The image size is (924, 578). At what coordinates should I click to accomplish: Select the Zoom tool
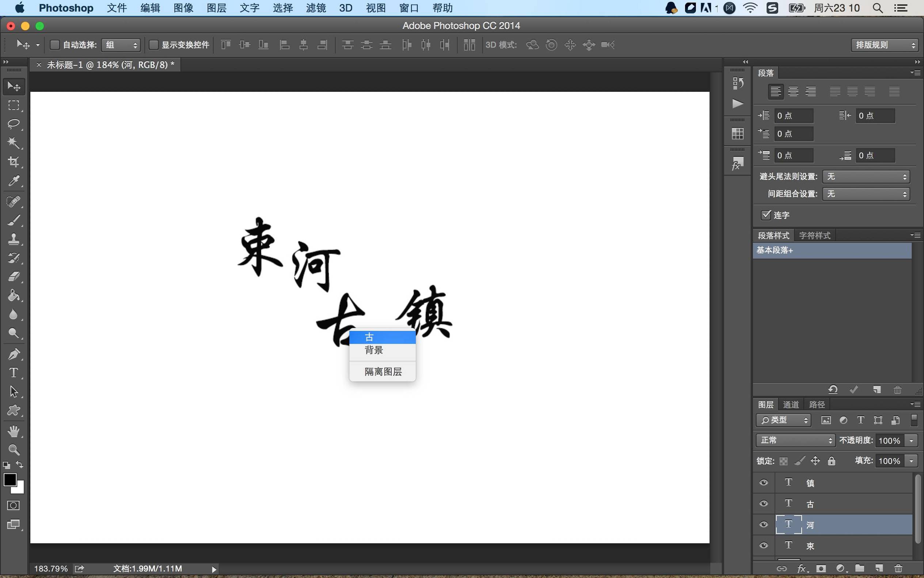[14, 450]
